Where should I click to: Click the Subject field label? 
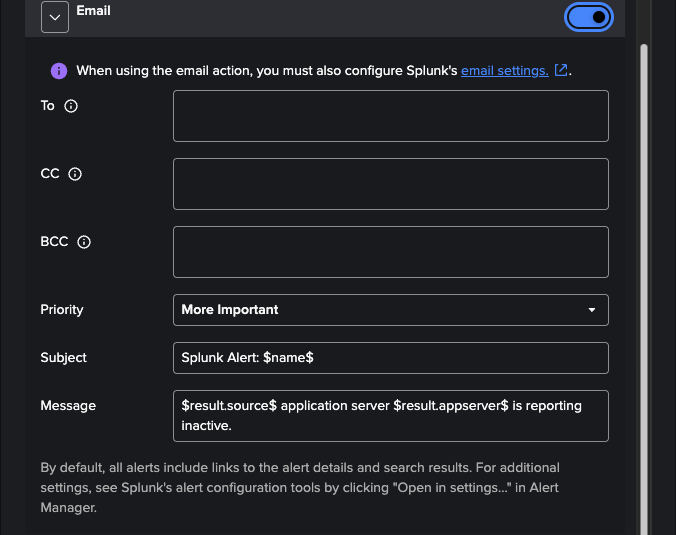63,358
